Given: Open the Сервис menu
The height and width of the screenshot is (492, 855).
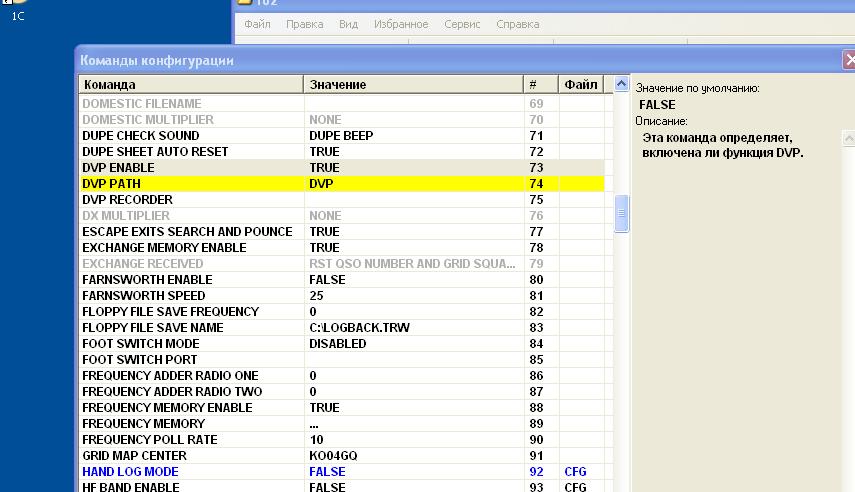Looking at the screenshot, I should click(x=462, y=24).
